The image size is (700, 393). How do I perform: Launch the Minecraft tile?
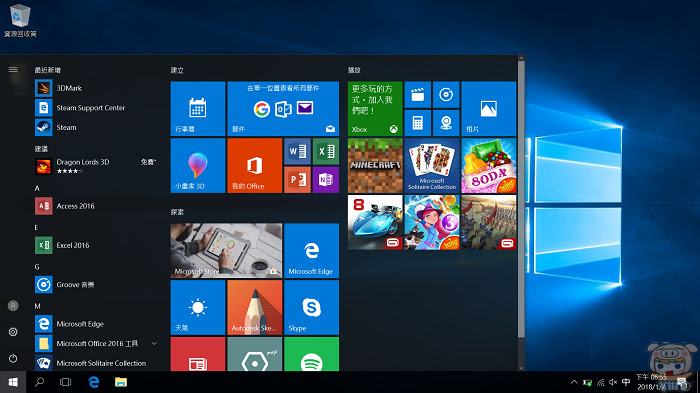pyautogui.click(x=375, y=165)
